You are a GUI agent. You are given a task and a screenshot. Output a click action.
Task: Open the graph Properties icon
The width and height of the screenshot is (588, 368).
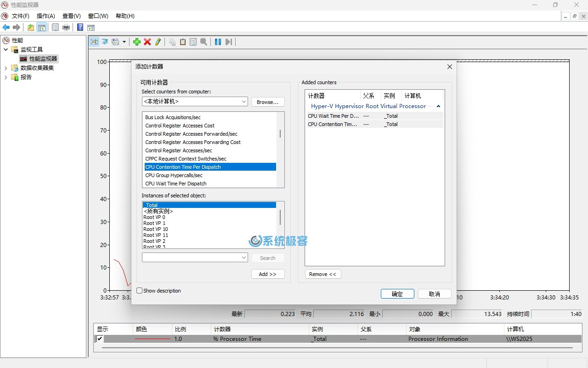click(x=193, y=42)
